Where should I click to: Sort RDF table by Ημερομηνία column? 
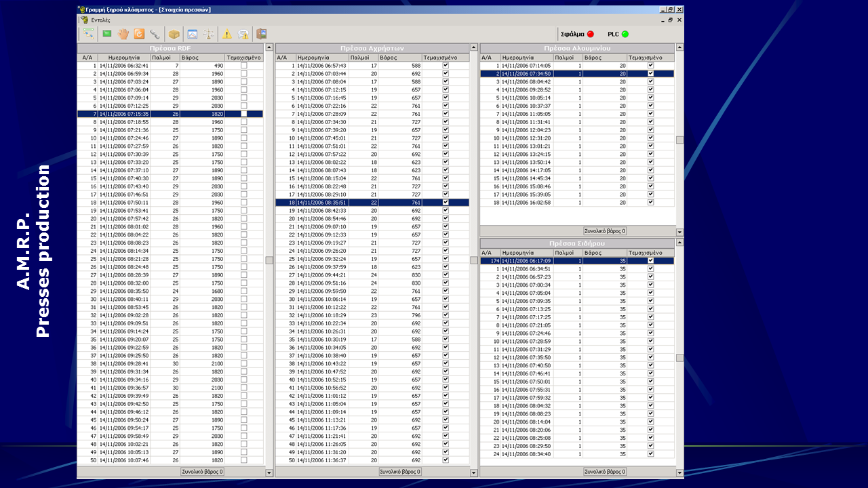[123, 58]
